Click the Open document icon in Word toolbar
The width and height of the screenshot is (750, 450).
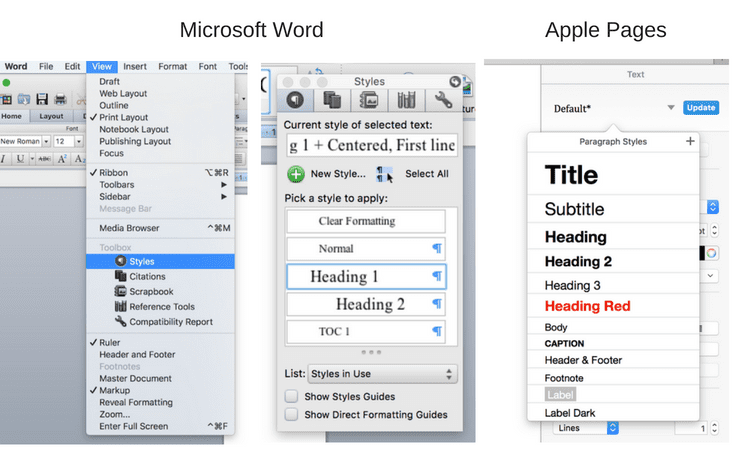click(x=24, y=99)
